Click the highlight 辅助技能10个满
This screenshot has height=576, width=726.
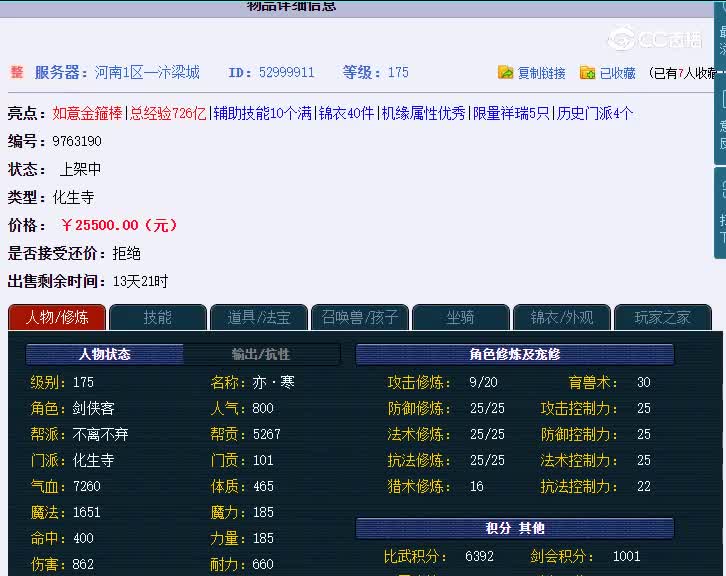(x=263, y=113)
